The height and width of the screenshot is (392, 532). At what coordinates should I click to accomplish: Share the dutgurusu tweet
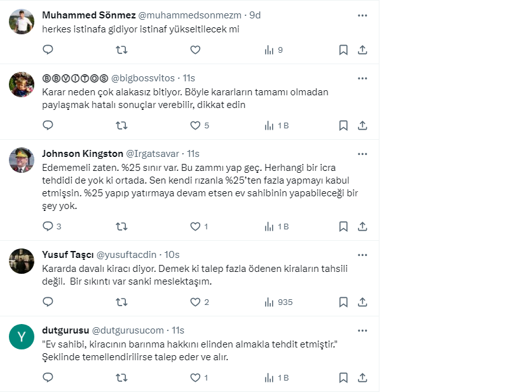362,377
